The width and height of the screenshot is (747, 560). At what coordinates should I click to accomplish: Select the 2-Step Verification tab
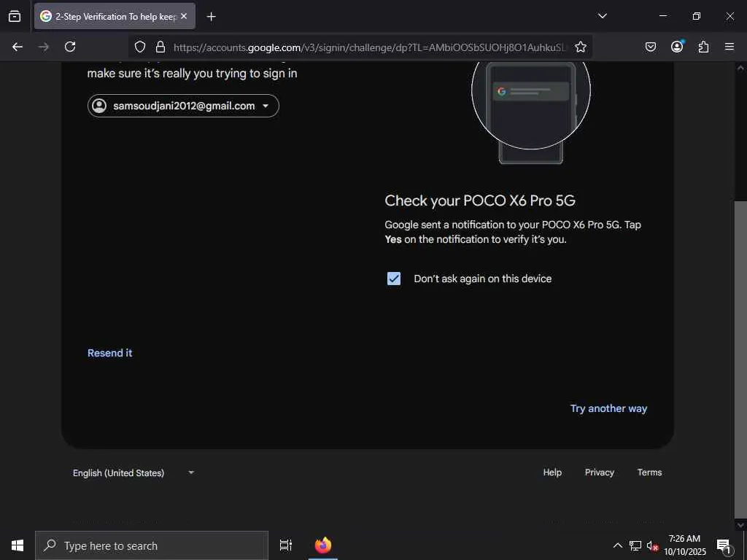(x=115, y=16)
